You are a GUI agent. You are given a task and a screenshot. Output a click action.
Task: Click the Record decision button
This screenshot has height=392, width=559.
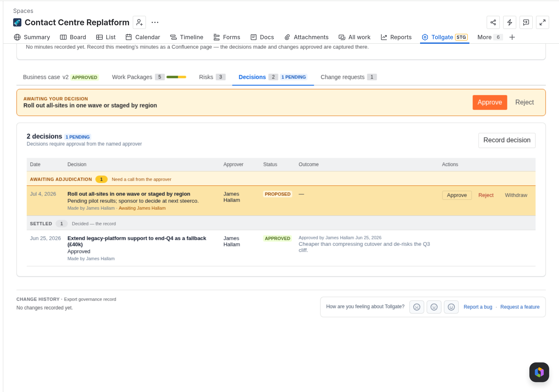coord(507,140)
